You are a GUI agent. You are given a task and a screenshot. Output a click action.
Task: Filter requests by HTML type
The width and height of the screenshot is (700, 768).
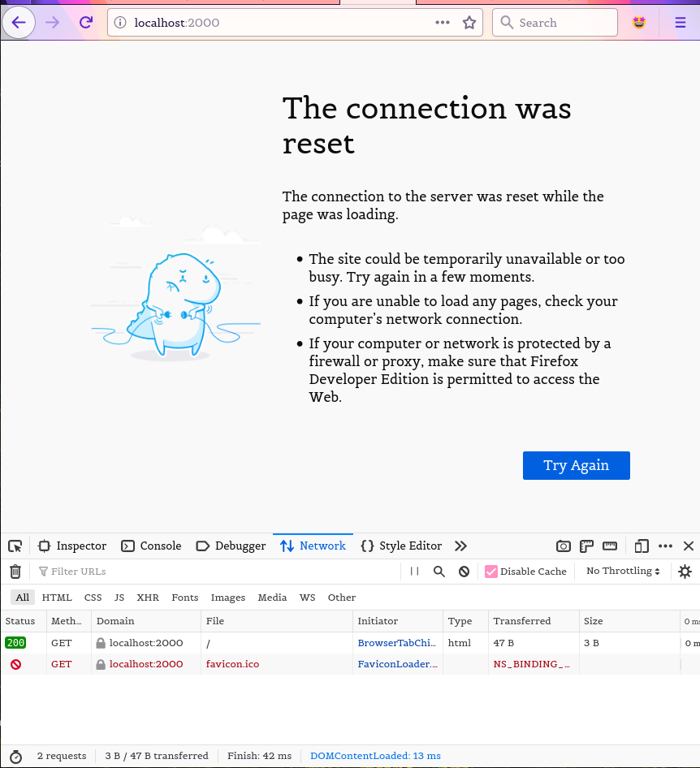(57, 598)
